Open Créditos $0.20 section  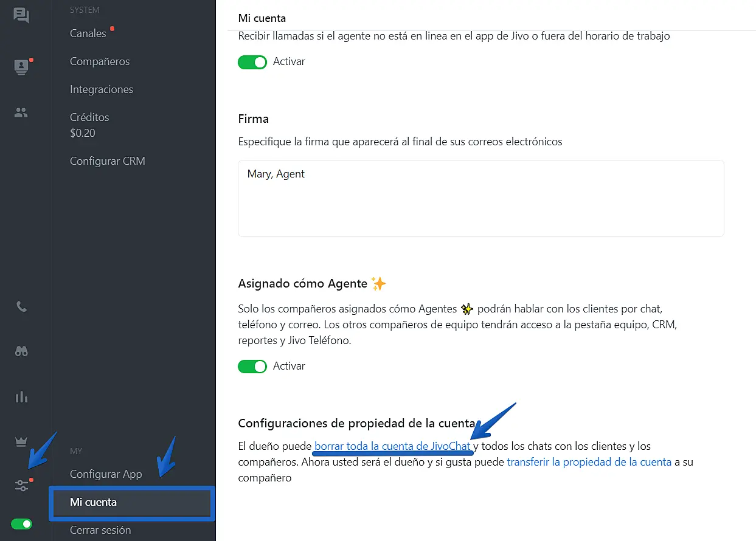point(89,125)
